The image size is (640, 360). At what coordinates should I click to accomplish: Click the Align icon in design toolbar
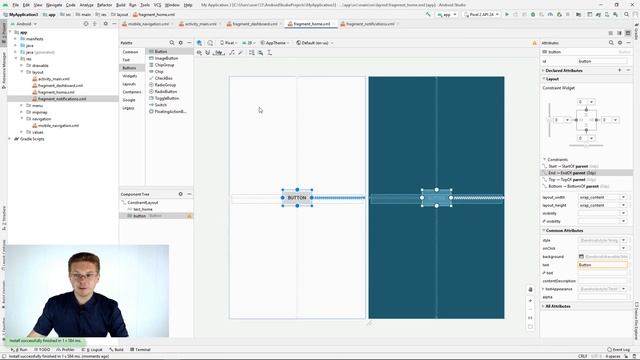pos(260,53)
